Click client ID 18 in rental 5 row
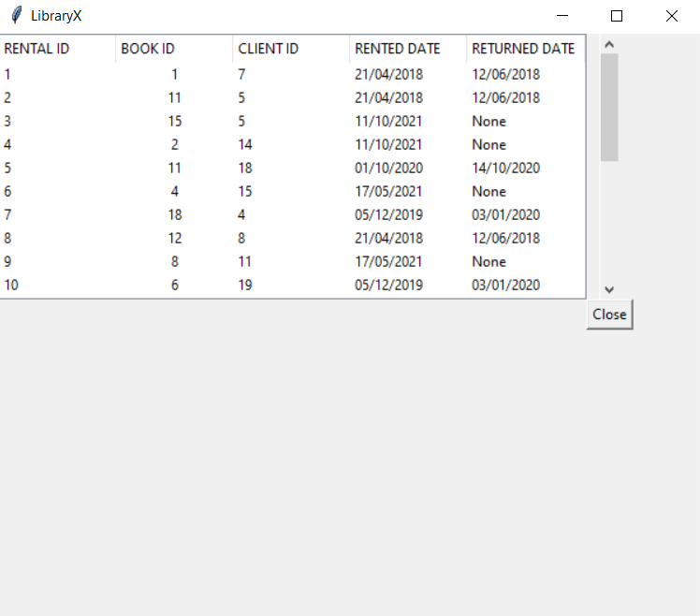700x616 pixels. [245, 168]
